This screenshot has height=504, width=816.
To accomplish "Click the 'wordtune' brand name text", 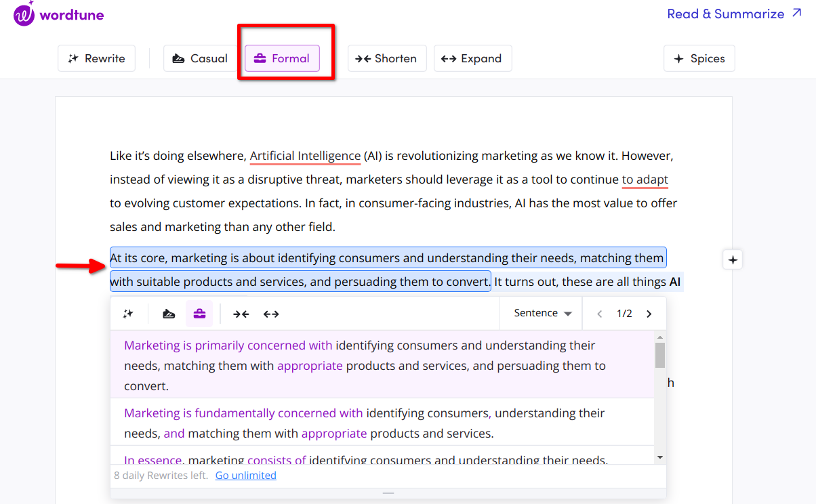I will pos(72,14).
